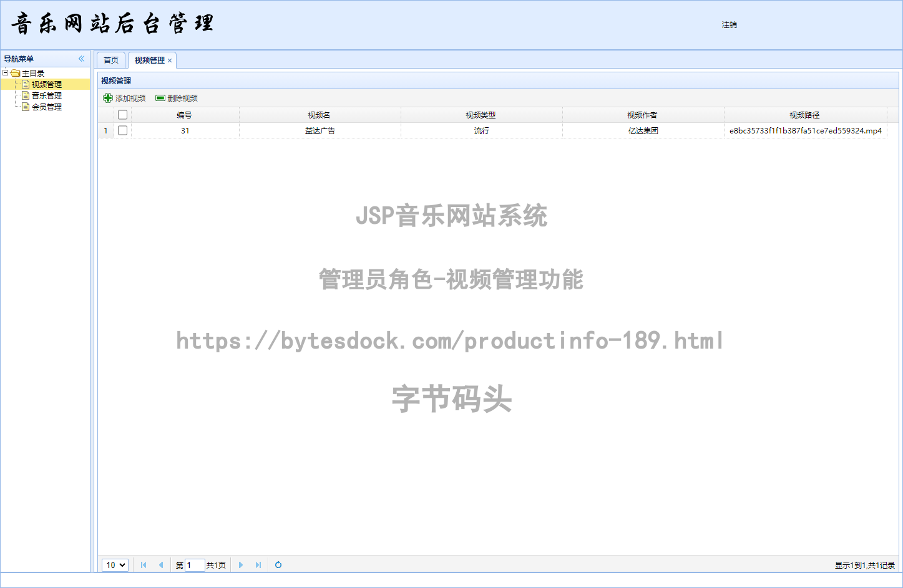903x588 pixels.
Task: Click the 视频类型 column header
Action: 481,115
